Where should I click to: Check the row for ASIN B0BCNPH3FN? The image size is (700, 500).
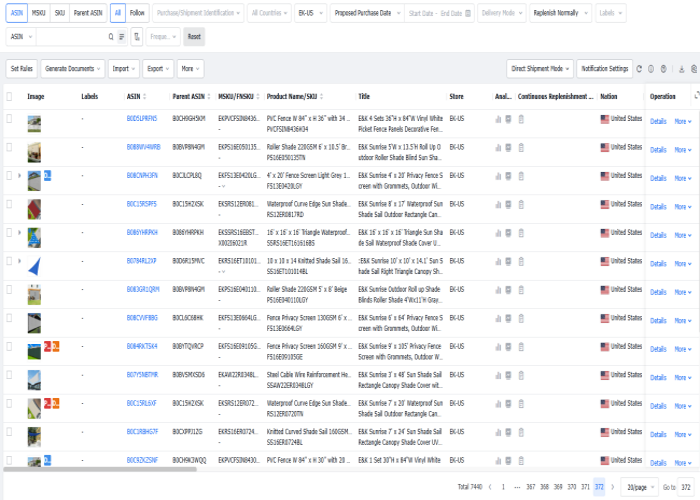click(9, 175)
